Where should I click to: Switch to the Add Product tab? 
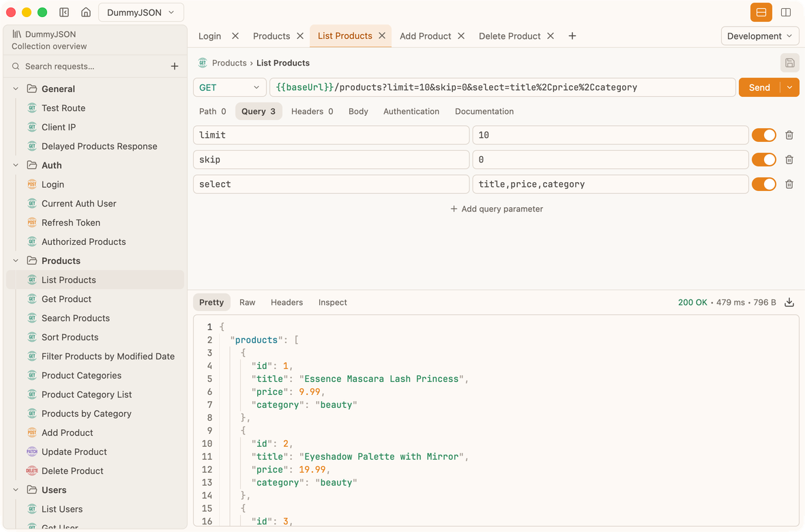click(425, 36)
